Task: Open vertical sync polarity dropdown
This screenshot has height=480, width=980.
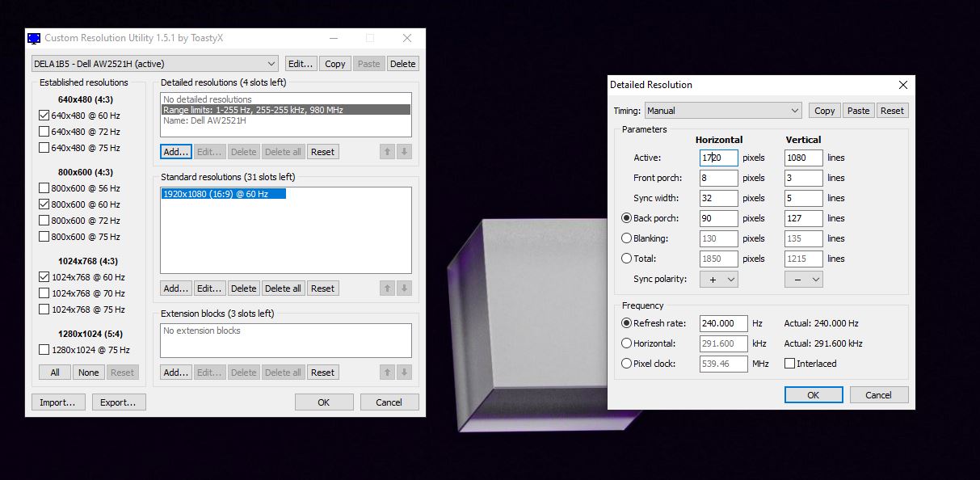Action: tap(804, 279)
